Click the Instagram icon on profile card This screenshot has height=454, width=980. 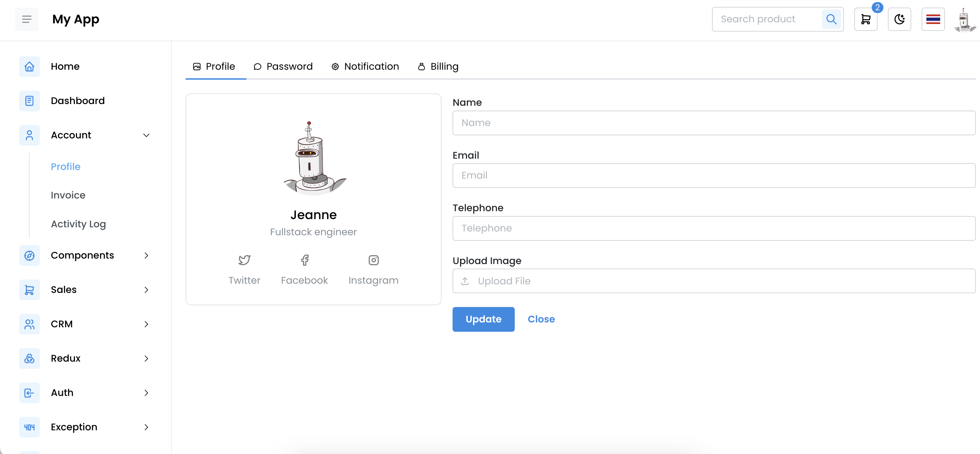coord(374,260)
